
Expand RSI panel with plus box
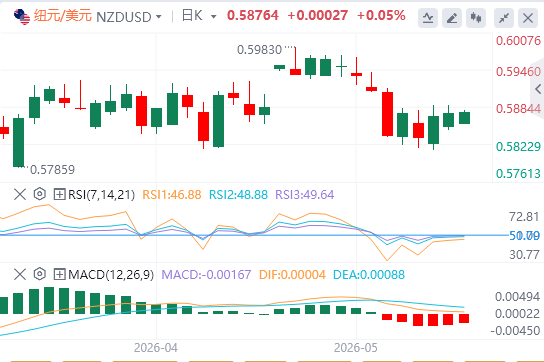59,194
